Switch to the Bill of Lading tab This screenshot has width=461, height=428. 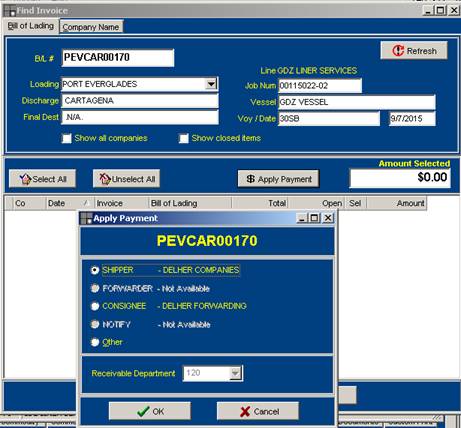(x=31, y=26)
